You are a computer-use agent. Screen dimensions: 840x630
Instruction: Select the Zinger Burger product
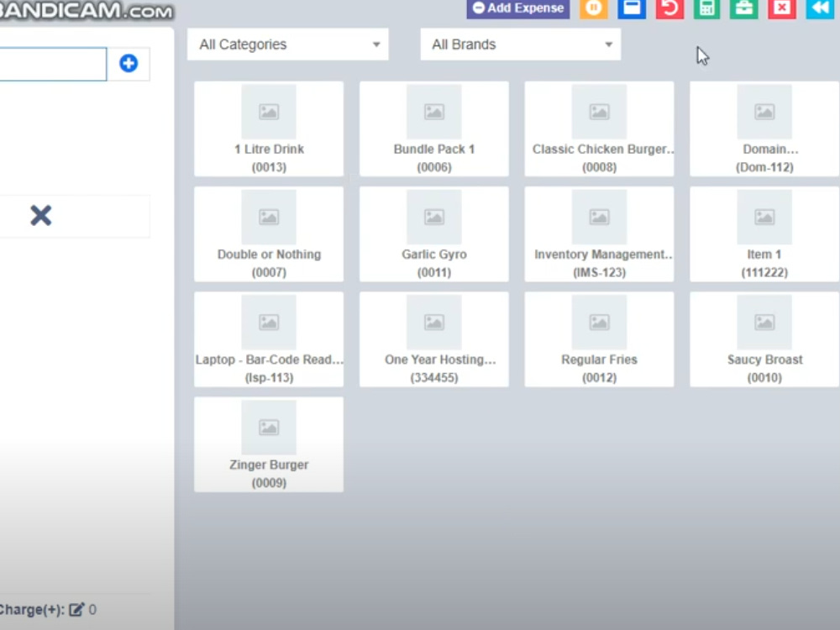269,444
